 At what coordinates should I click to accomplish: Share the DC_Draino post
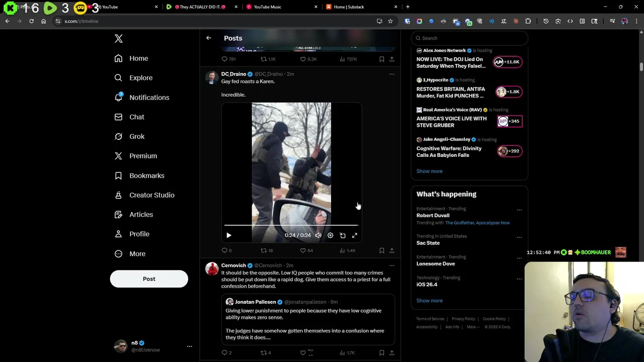point(392,250)
